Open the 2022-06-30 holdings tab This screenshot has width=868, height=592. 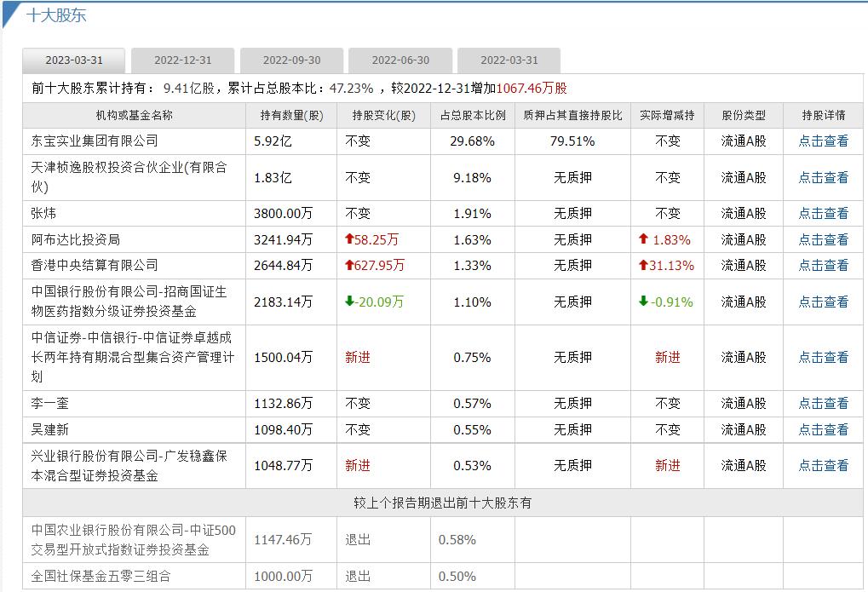(x=400, y=60)
